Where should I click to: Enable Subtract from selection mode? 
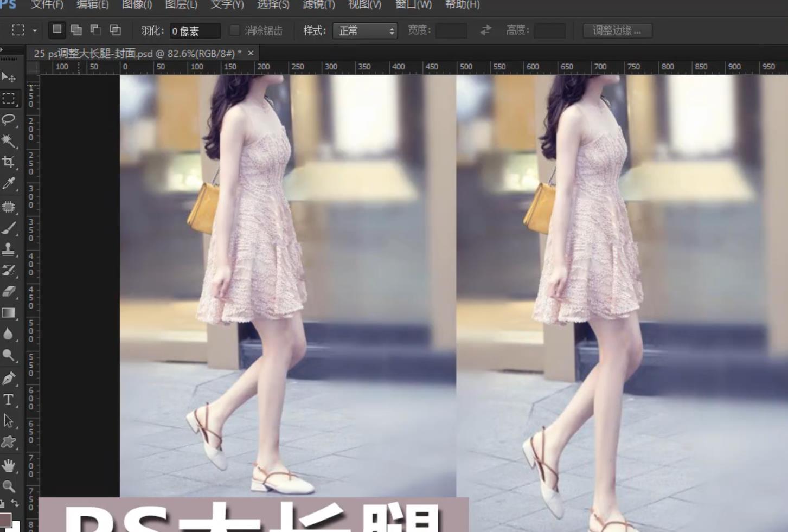coord(96,30)
